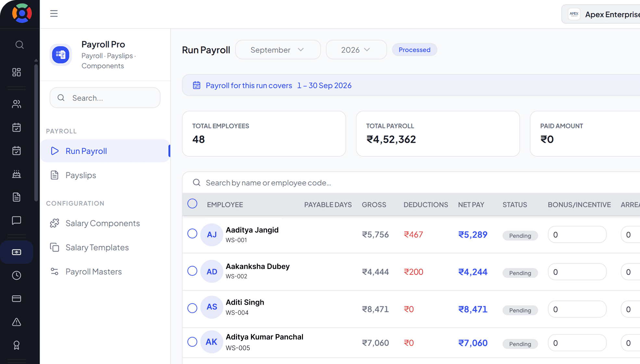Viewport: 640px width, 364px height.
Task: Click the Apex Enterprise company logo
Action: click(x=574, y=14)
